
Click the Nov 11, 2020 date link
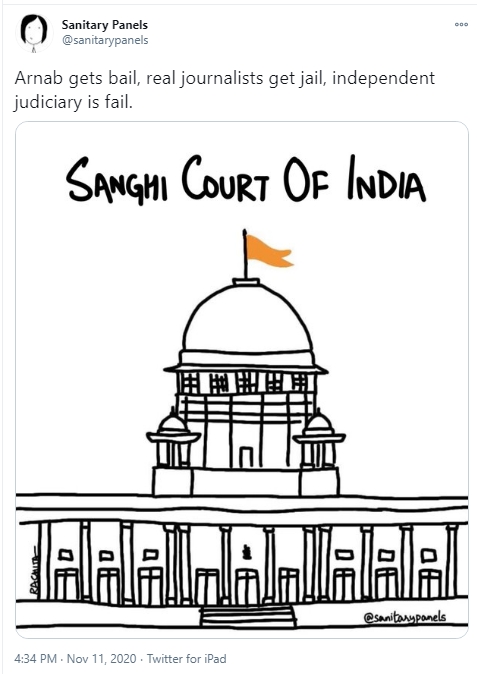click(x=102, y=659)
